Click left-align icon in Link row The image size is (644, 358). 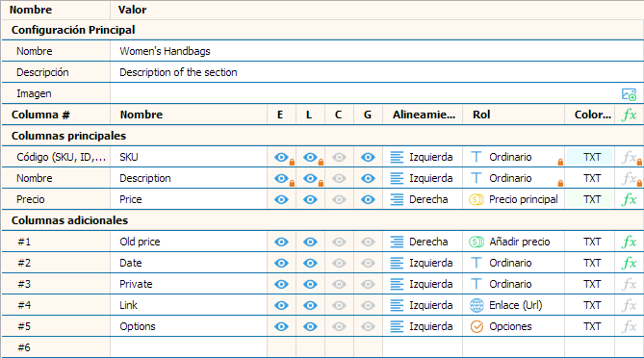pyautogui.click(x=397, y=305)
